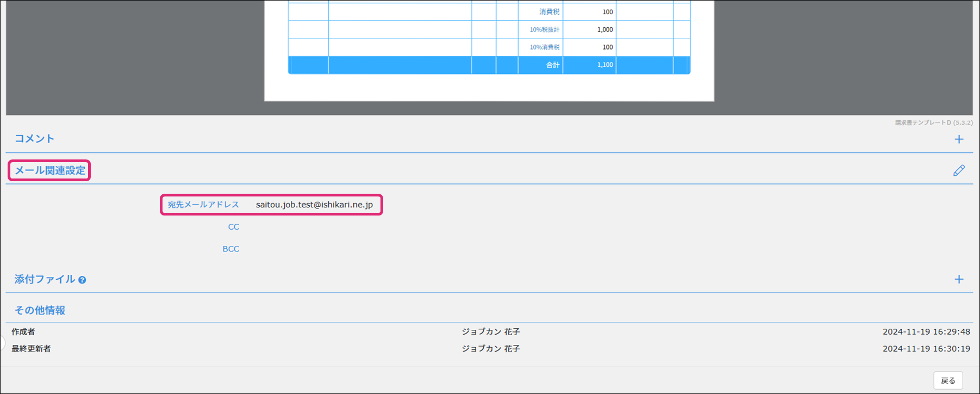Select the CC field label
Viewport: 980px width, 394px height.
tap(233, 227)
